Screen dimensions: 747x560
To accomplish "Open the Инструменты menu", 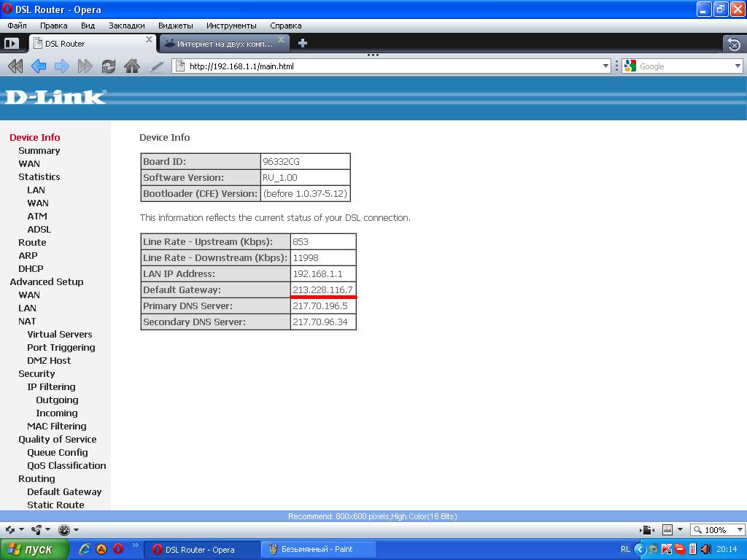I will click(231, 26).
